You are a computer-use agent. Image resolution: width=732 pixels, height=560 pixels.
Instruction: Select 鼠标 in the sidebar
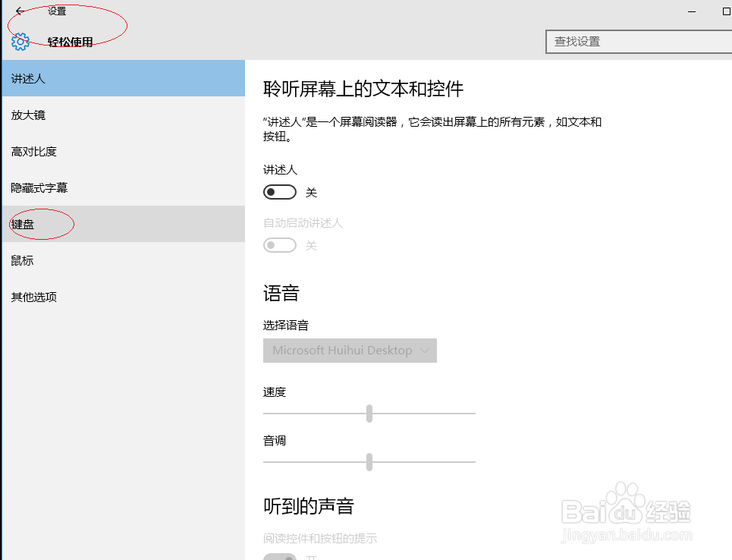[21, 260]
